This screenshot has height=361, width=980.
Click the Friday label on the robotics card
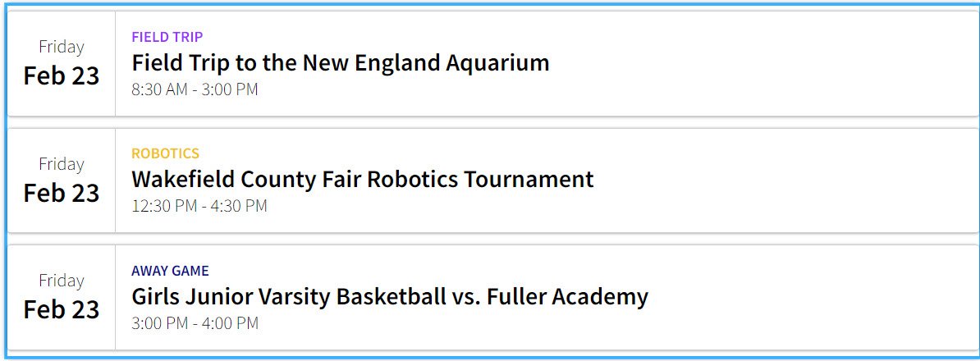pos(62,164)
